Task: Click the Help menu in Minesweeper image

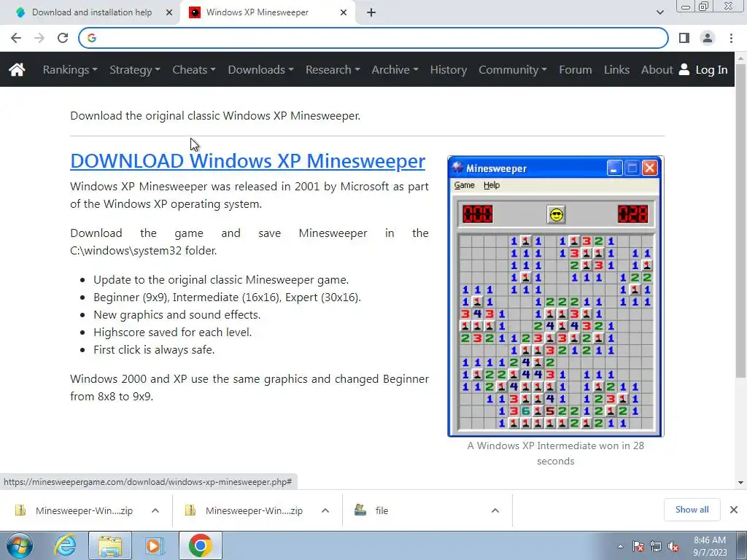Action: [x=492, y=185]
